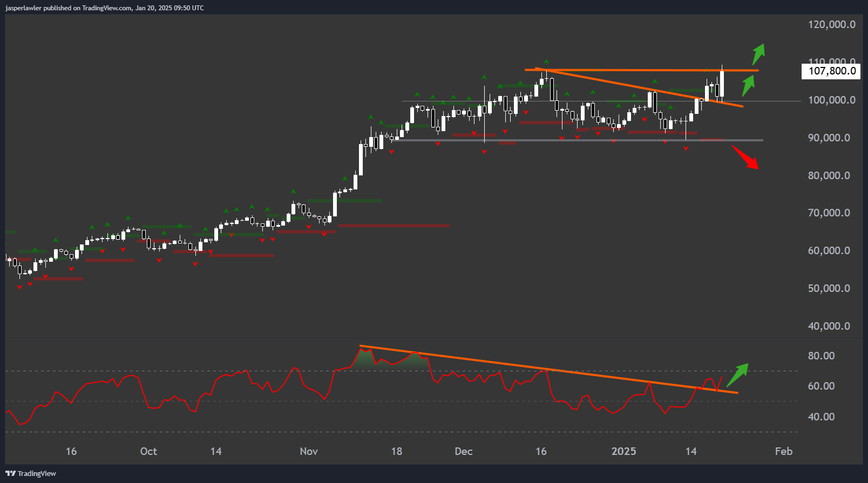
Task: Click the RSI 40.00 scale label
Action: pyautogui.click(x=821, y=417)
